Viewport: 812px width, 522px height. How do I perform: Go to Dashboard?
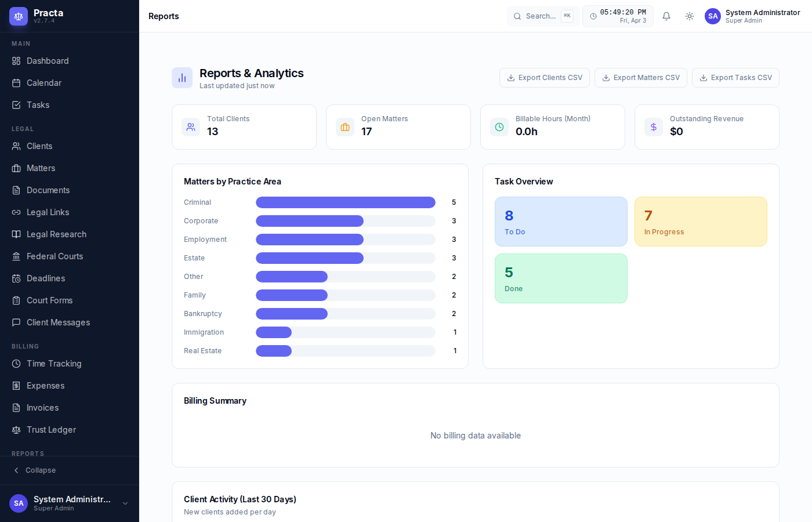tap(70, 61)
